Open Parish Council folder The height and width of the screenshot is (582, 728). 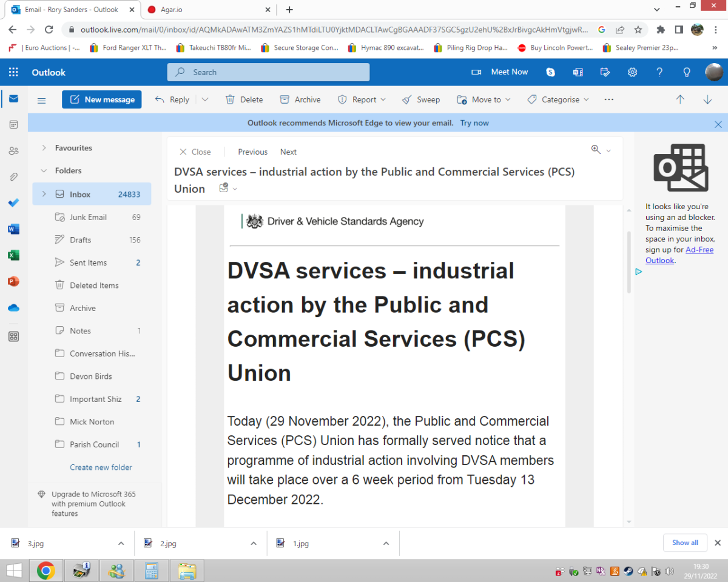tap(92, 444)
